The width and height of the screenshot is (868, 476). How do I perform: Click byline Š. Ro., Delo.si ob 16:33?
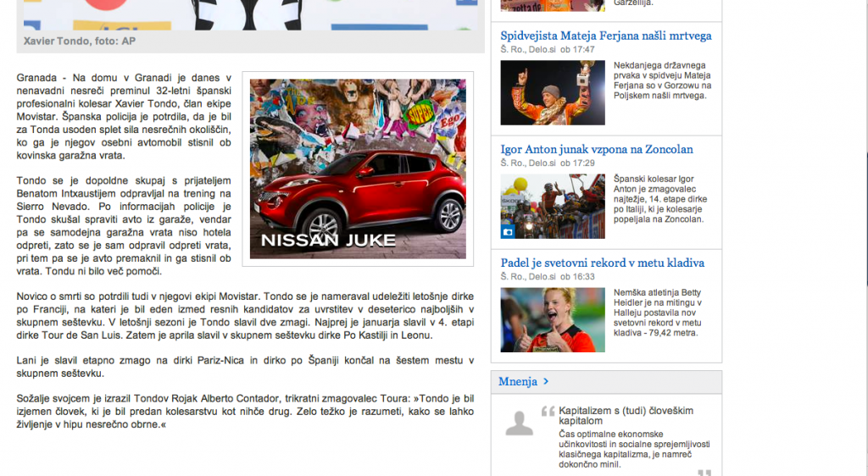point(548,277)
